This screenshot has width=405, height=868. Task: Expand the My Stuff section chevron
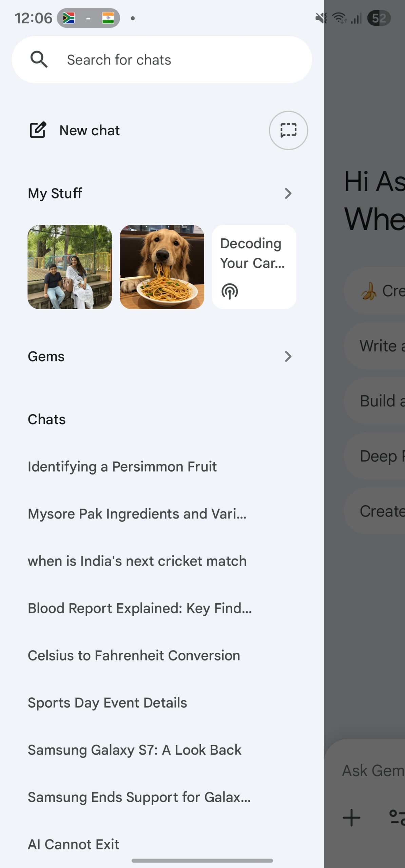[x=288, y=194]
